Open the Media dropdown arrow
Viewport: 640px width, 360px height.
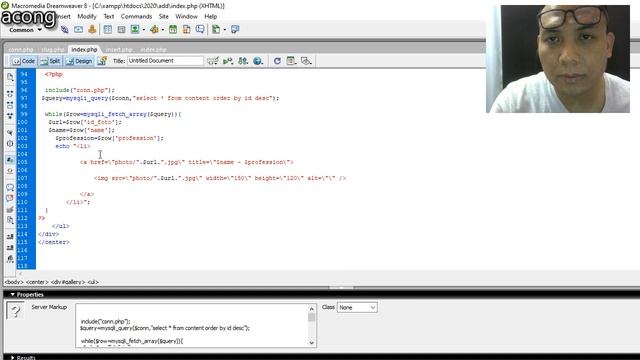coord(162,30)
